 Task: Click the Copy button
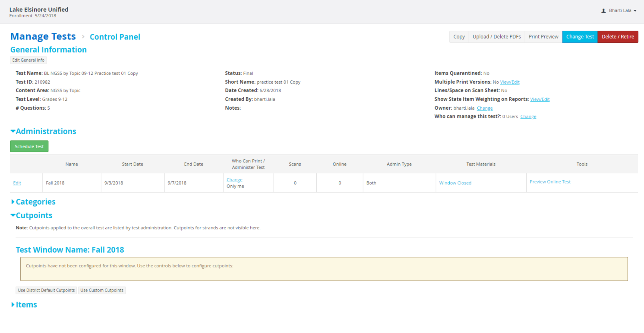[x=459, y=37]
